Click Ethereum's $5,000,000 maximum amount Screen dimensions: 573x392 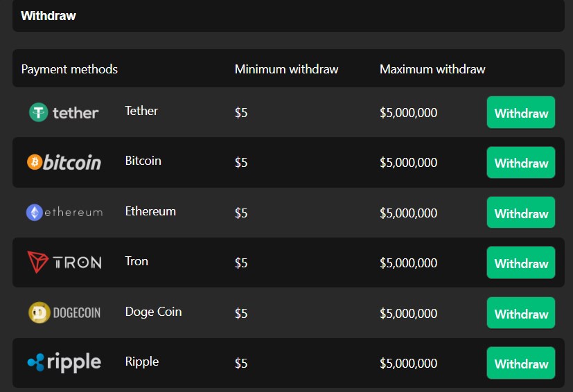pos(408,213)
